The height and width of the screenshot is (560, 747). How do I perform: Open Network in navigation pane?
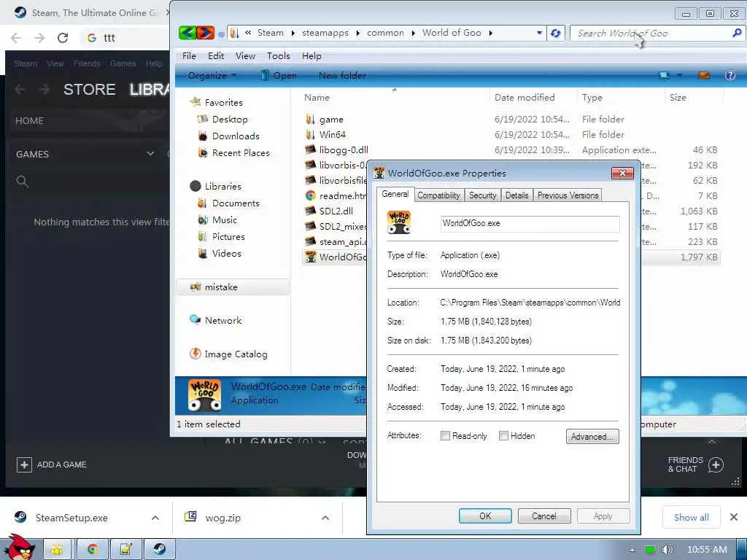tap(223, 320)
